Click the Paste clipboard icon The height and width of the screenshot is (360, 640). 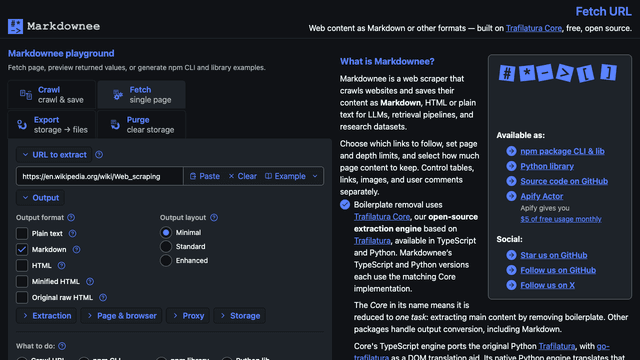[x=193, y=176]
